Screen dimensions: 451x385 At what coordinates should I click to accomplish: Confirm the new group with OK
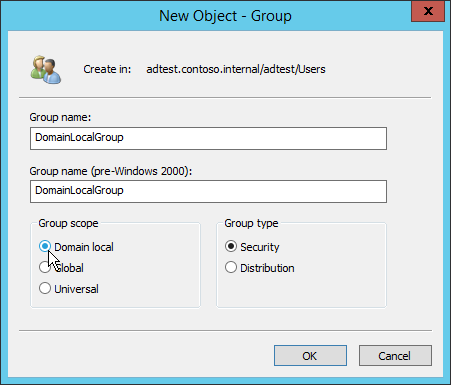[310, 356]
